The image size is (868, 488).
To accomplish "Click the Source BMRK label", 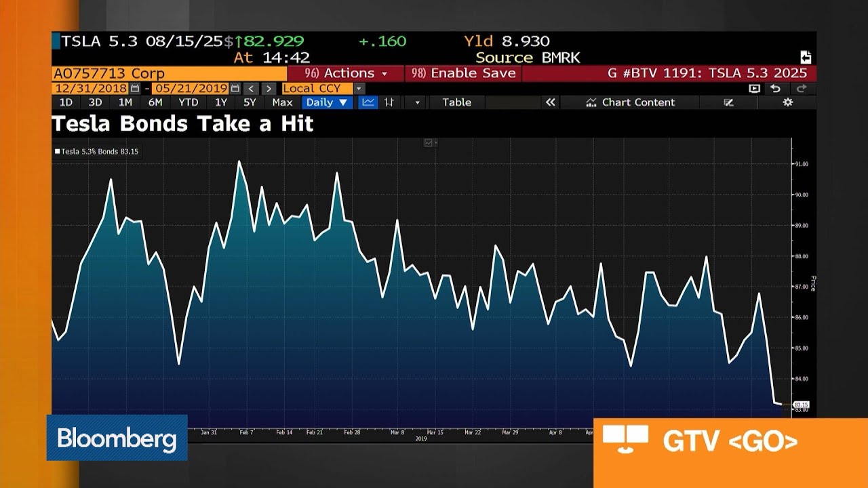I will 528,58.
